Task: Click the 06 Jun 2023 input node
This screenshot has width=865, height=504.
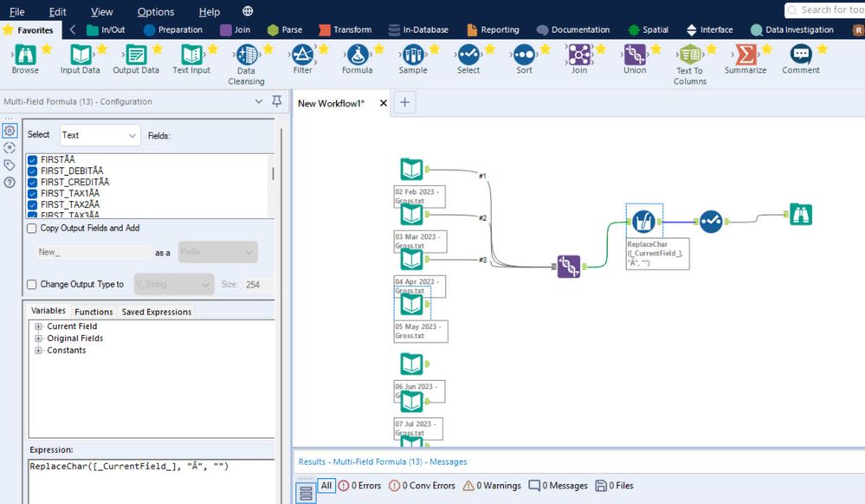Action: (411, 364)
